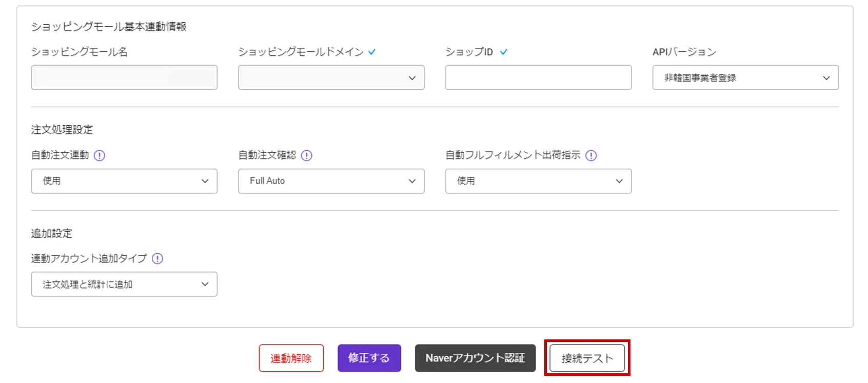Viewport: 868px width, 383px height.
Task: Click blue checkmark next to ショッピングモールドメイン
Action: click(372, 52)
